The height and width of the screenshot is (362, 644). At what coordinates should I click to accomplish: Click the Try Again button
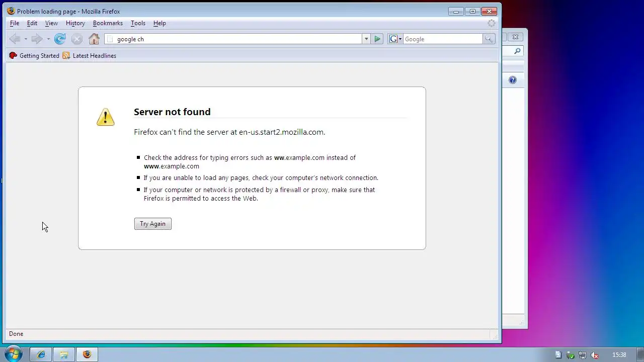tap(153, 224)
